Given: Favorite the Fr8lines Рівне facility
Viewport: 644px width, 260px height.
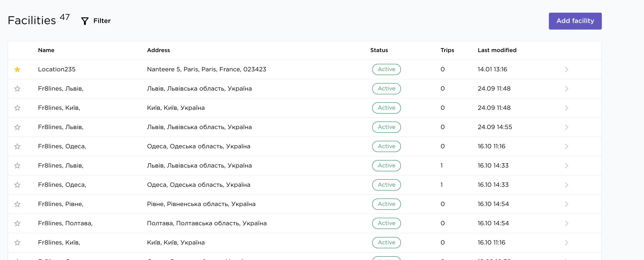Looking at the screenshot, I should 17,204.
